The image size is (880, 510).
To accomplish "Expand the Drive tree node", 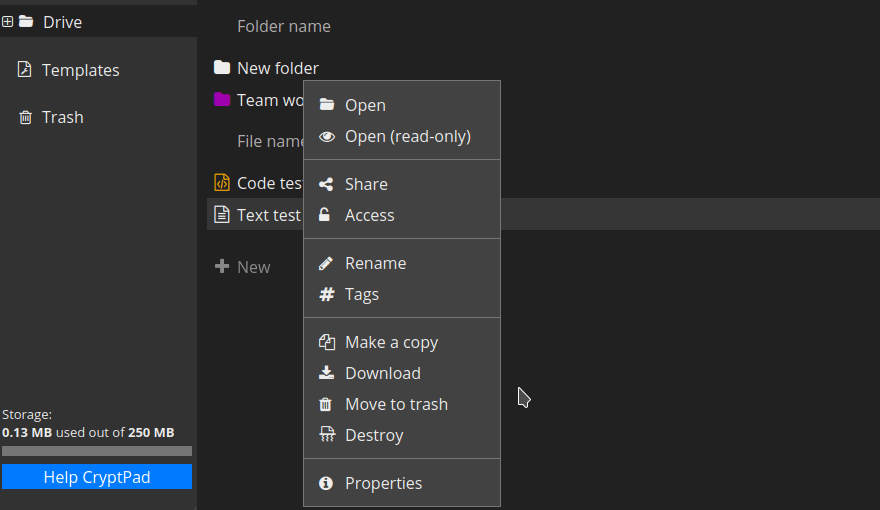I will (8, 22).
